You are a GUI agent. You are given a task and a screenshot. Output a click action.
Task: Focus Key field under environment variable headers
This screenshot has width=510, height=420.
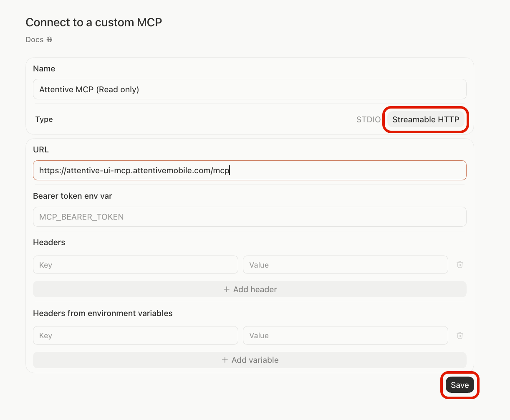[x=136, y=336]
